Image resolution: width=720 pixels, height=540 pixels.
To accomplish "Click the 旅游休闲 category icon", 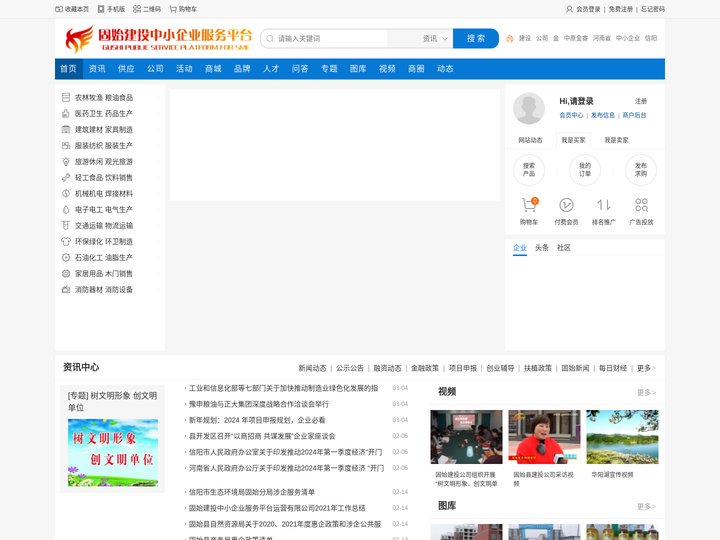I will (66, 162).
